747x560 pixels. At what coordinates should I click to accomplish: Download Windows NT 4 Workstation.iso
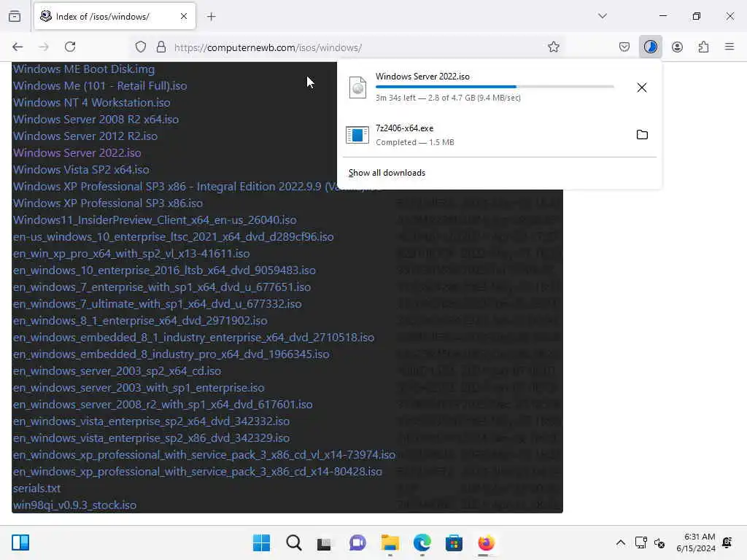[91, 102]
